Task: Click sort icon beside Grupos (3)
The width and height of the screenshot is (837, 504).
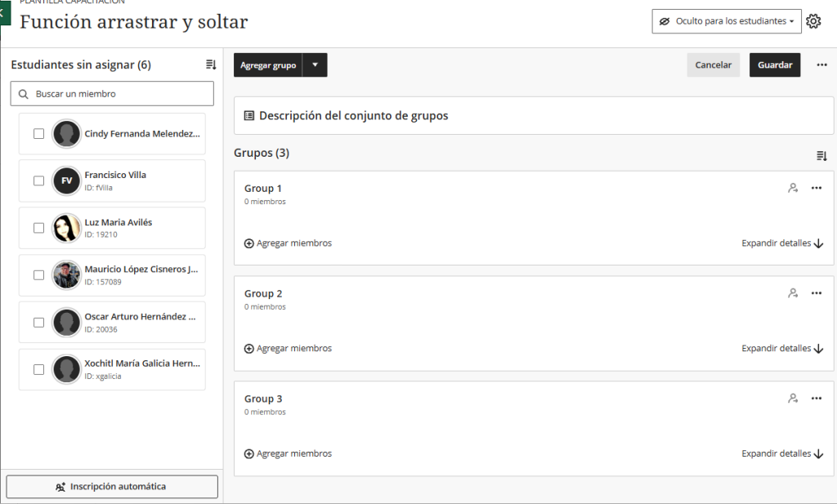Action: coord(821,156)
